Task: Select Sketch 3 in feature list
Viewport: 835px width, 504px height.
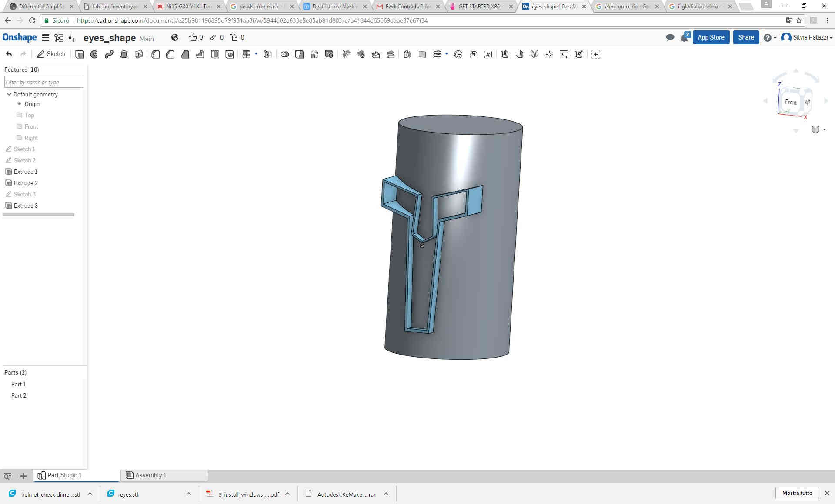Action: (x=24, y=194)
